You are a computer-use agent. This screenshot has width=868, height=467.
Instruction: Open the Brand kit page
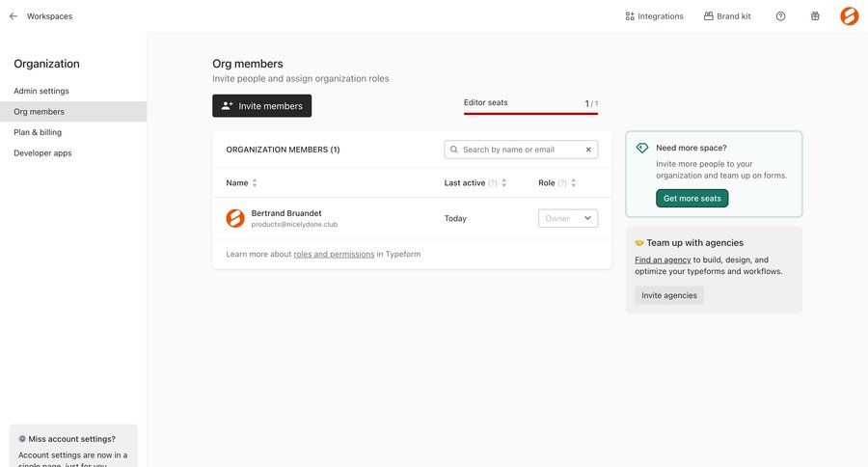pos(727,16)
